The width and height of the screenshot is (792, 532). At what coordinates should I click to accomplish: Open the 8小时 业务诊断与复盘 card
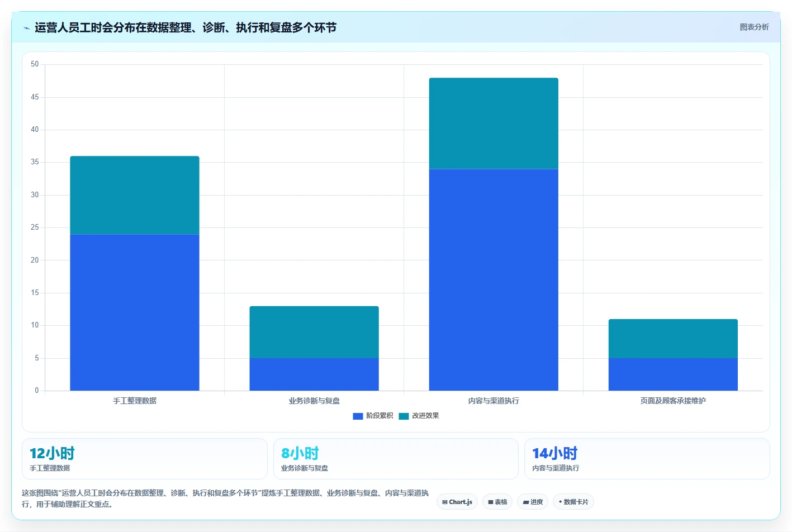pyautogui.click(x=396, y=459)
